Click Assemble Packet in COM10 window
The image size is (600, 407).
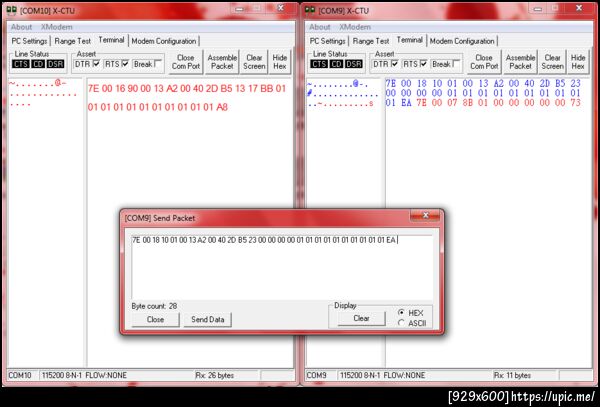pos(222,62)
